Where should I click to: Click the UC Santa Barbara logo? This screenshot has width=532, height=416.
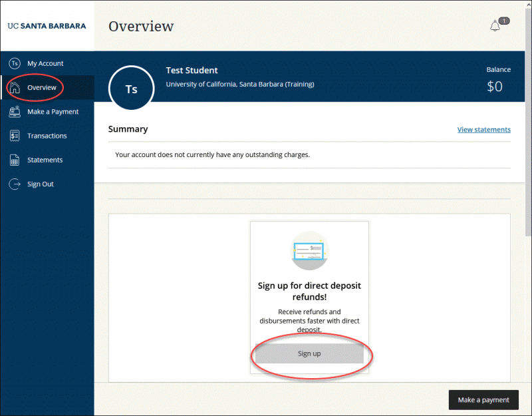pyautogui.click(x=47, y=27)
